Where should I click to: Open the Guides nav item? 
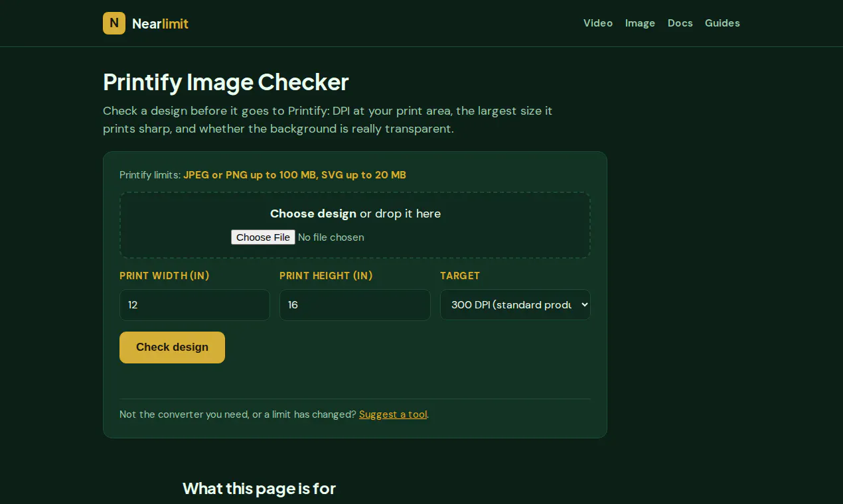(x=722, y=23)
